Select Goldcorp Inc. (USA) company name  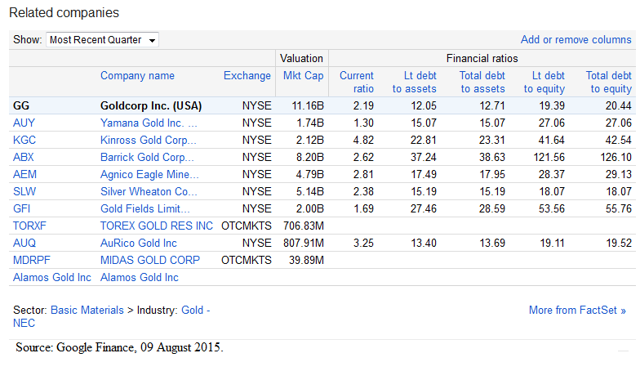[x=151, y=106]
